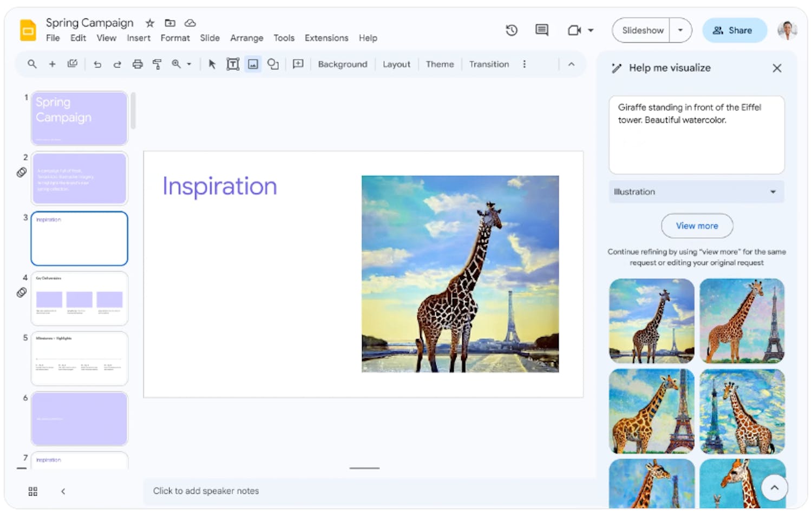Select the shape insertion tool
This screenshot has height=515, width=812.
coord(273,64)
